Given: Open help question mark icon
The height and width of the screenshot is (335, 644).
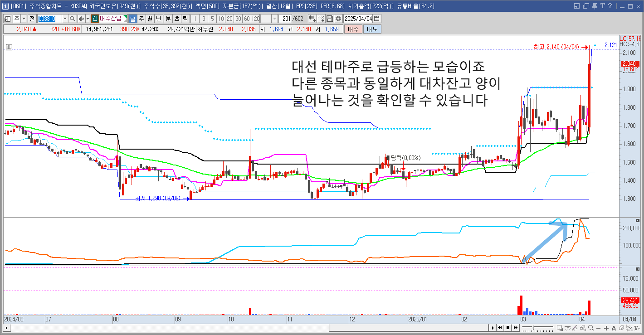Looking at the screenshot, I should point(610,6).
